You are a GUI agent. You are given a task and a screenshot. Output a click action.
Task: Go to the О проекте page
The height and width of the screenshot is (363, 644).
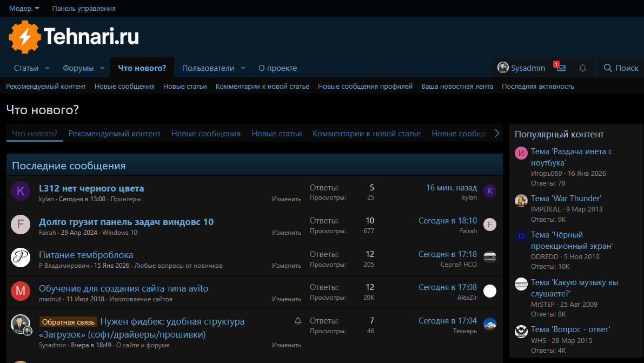point(277,68)
